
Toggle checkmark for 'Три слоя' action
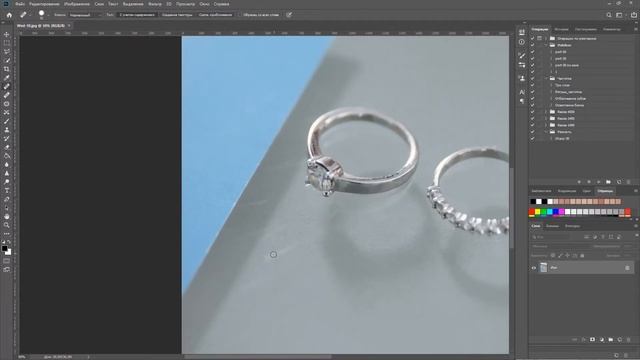pyautogui.click(x=532, y=85)
